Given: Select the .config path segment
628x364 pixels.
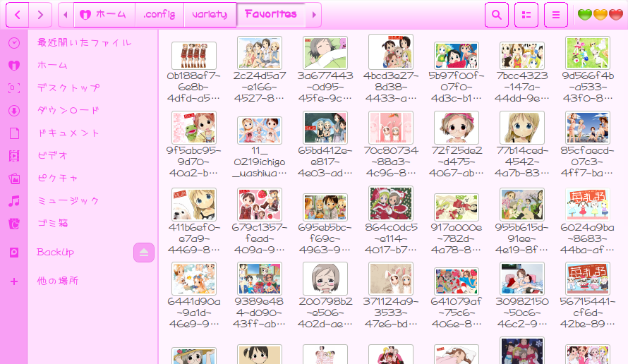Looking at the screenshot, I should (x=159, y=15).
